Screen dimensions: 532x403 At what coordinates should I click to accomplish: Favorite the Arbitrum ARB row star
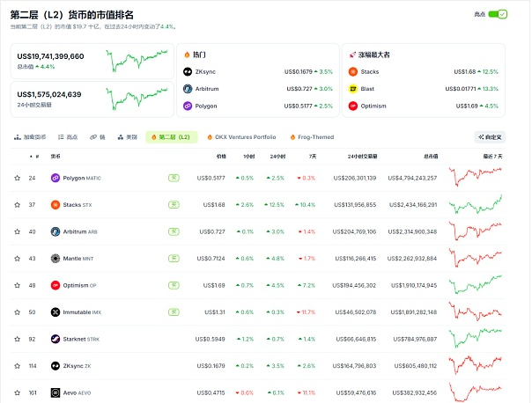click(18, 231)
